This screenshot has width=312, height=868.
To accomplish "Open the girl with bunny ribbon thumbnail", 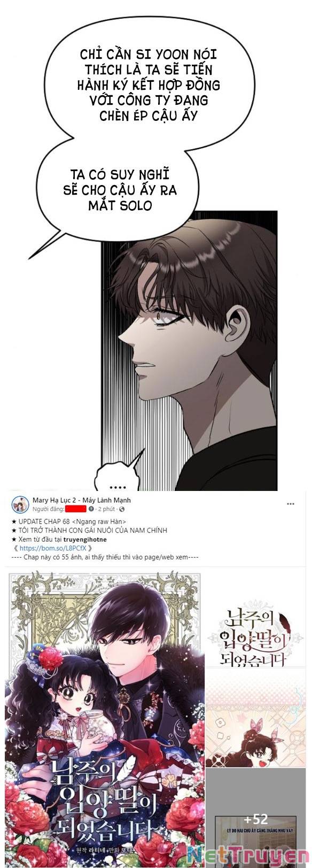I will tap(255, 718).
